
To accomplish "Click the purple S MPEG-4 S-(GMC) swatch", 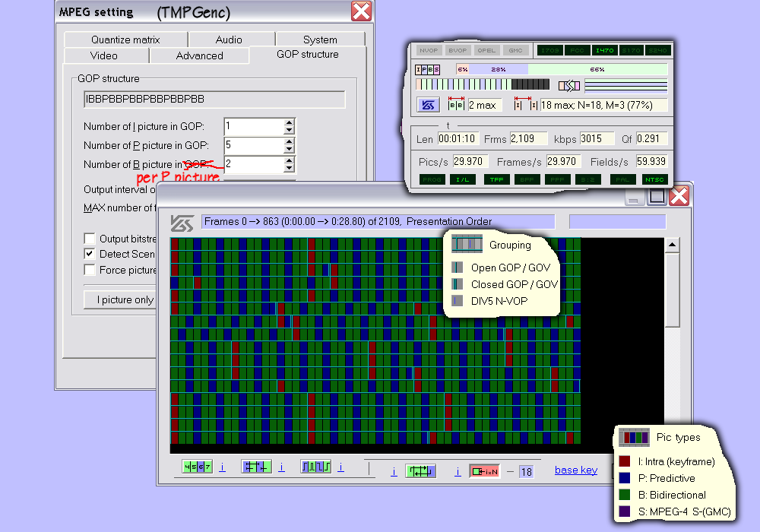I will pos(625,511).
